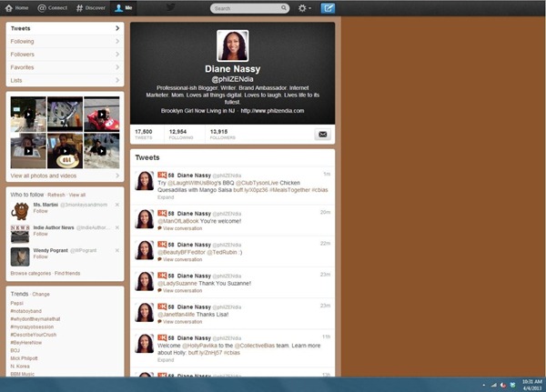
Task: Click View all in Who to follow
Action: pyautogui.click(x=77, y=195)
